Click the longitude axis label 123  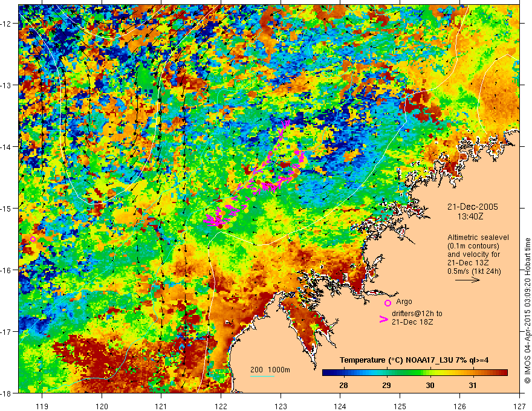[281, 406]
